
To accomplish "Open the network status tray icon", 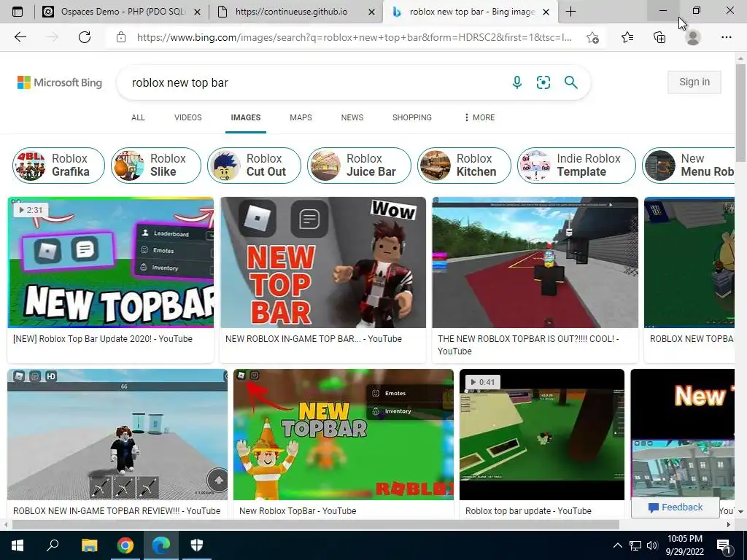I will tap(635, 545).
